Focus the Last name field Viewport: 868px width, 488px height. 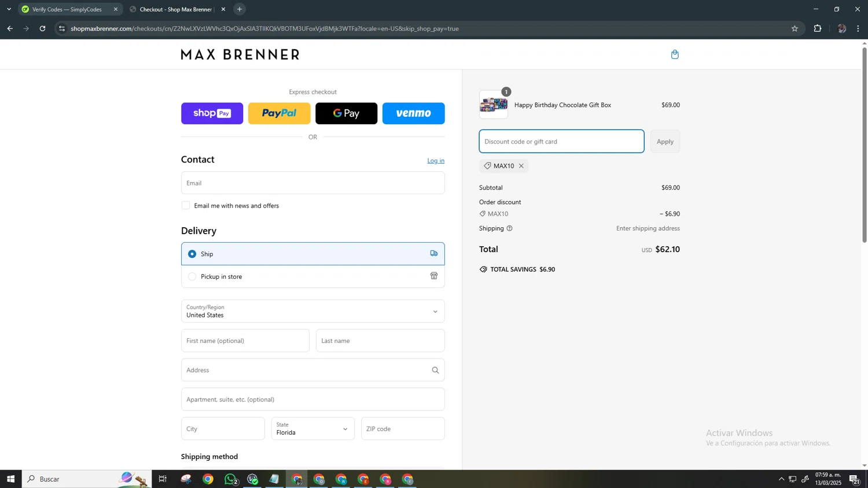(x=380, y=341)
